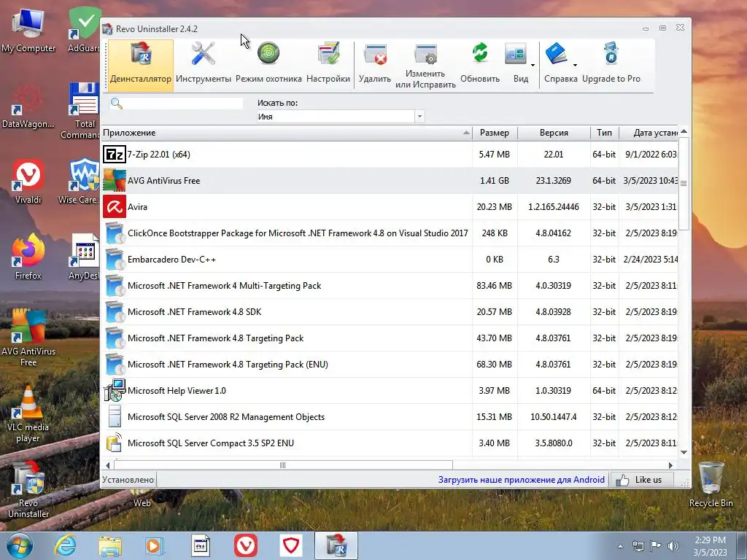
Task: Open the Деинсталлятор toolbar section
Action: coord(141,64)
